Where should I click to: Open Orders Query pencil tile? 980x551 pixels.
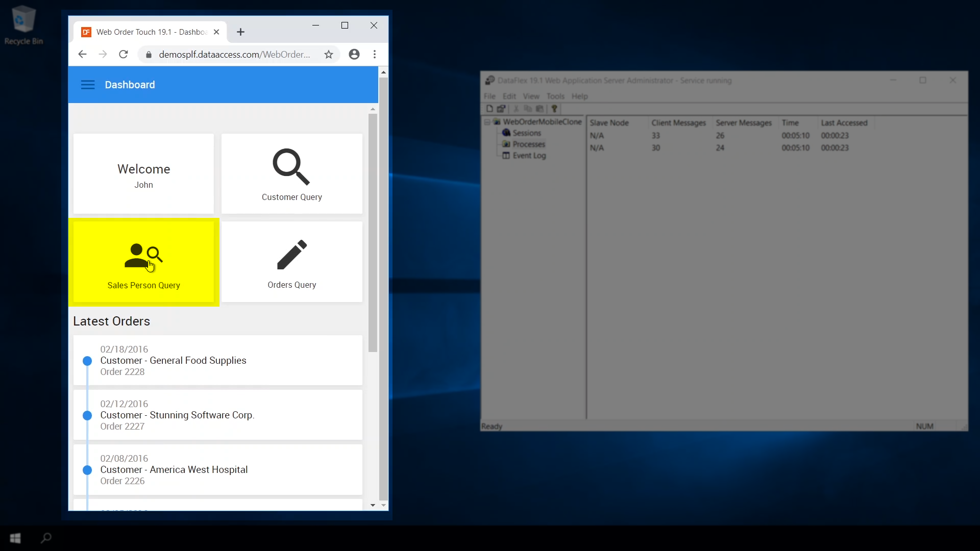[291, 262]
